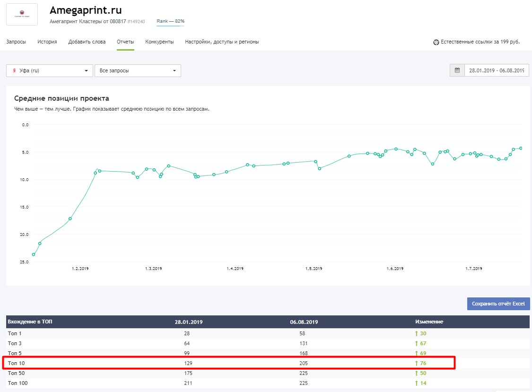Click the 1.2.2019 axis label
This screenshot has height=392, width=532.
pyautogui.click(x=80, y=269)
